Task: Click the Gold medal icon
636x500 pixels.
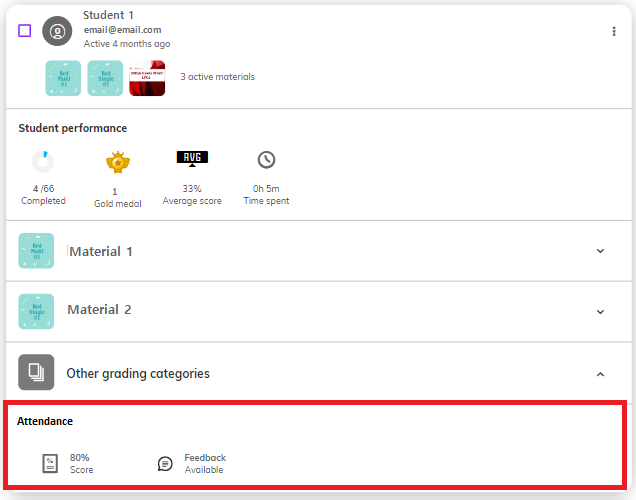Action: pyautogui.click(x=119, y=161)
